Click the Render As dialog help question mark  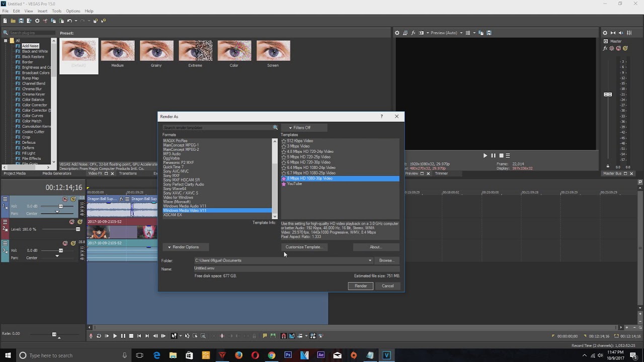click(381, 116)
